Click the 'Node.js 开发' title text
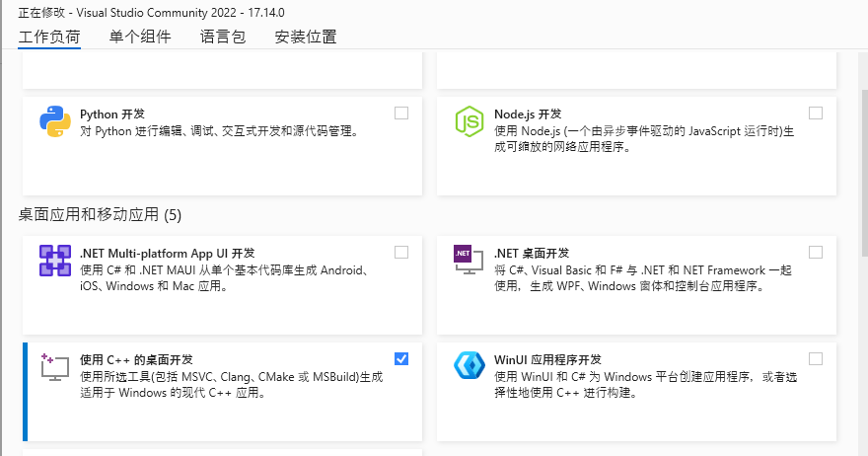 (x=528, y=114)
